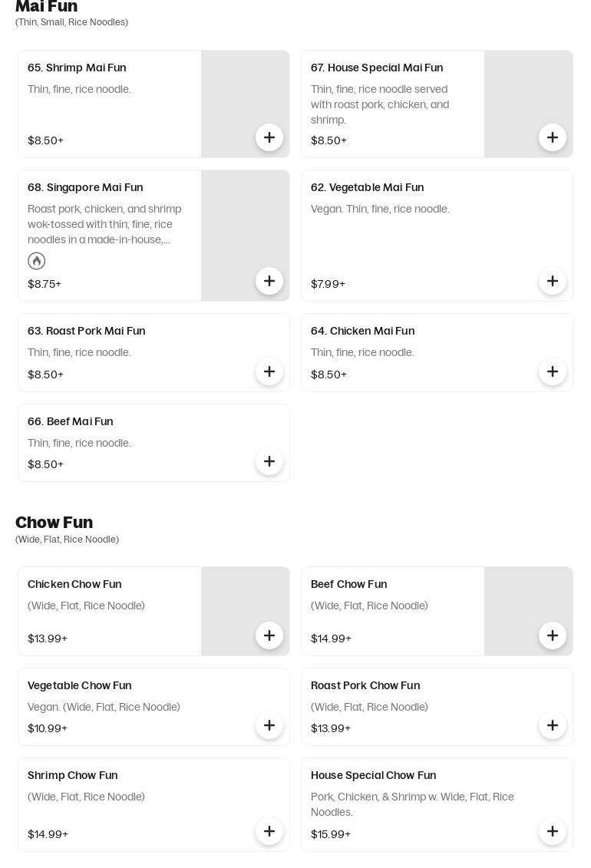The height and width of the screenshot is (868, 591).
Task: Add House Special Chow Fun with plus
Action: coord(553,831)
